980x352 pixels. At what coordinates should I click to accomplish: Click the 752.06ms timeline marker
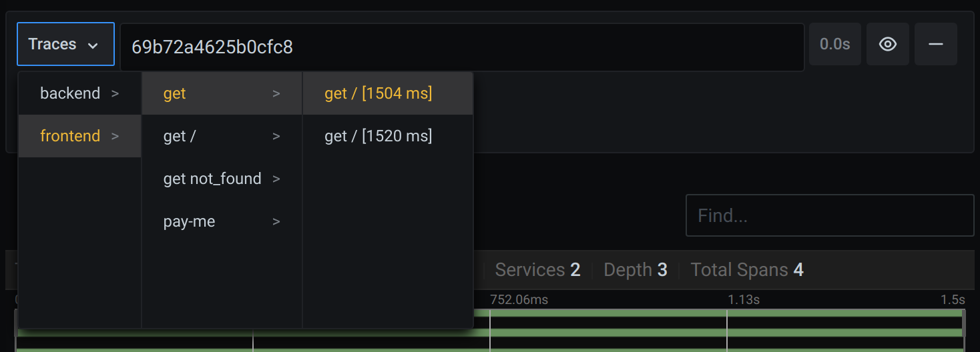(x=519, y=299)
